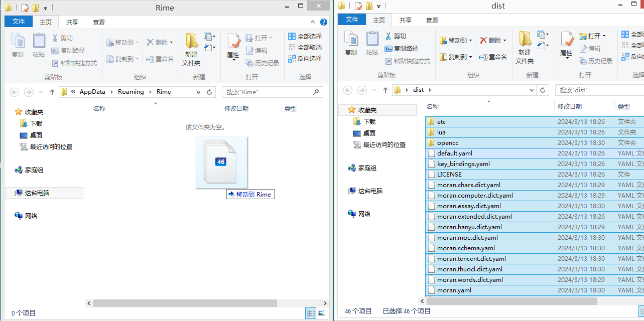Screen dimensions: 644x321
Task: Open Quick Access Toolbar dropdown in Rime window
Action: pyautogui.click(x=45, y=8)
